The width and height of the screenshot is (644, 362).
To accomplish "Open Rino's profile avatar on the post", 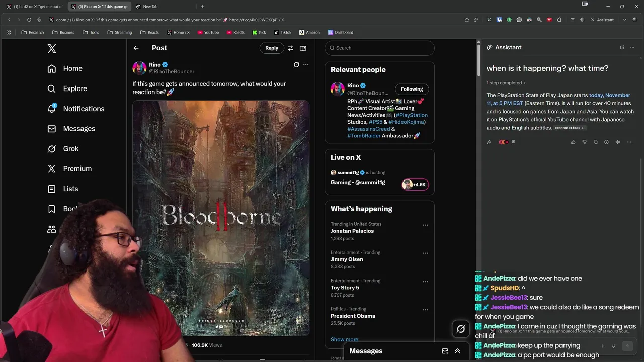I will click(x=139, y=68).
